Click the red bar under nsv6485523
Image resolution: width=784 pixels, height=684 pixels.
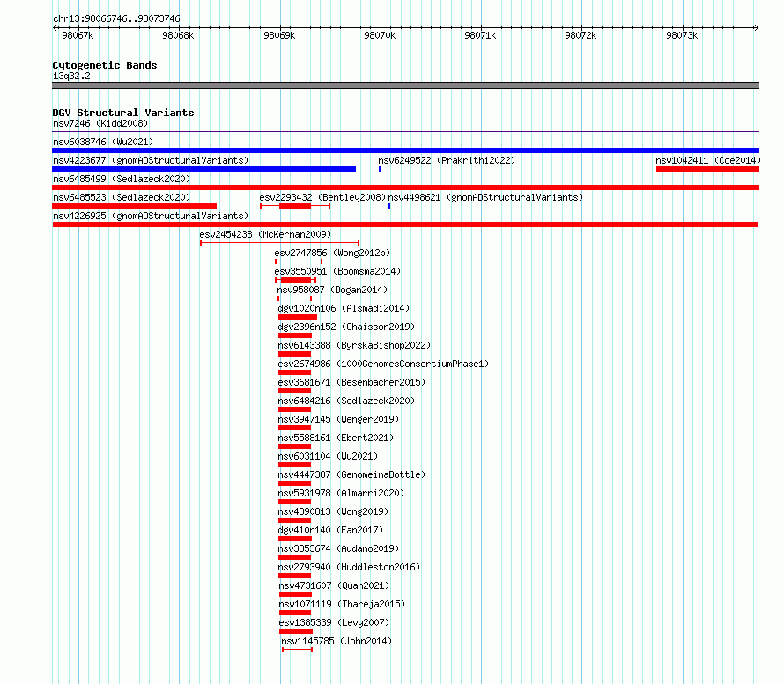[x=135, y=206]
